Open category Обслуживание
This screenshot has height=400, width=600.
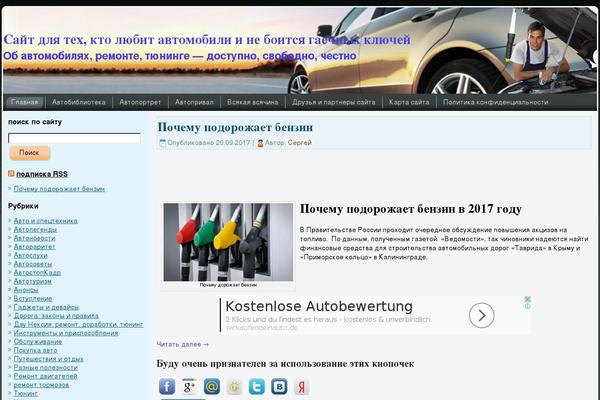38,341
